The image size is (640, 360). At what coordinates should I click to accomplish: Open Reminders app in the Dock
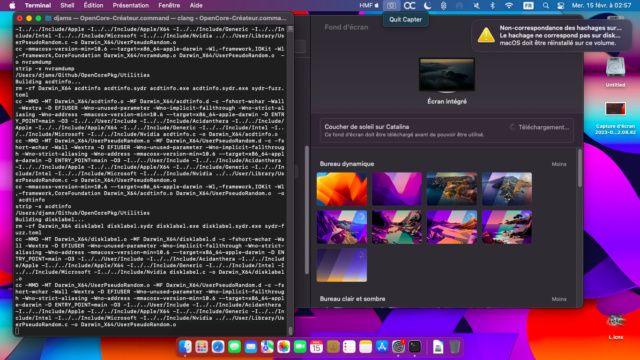(349, 347)
